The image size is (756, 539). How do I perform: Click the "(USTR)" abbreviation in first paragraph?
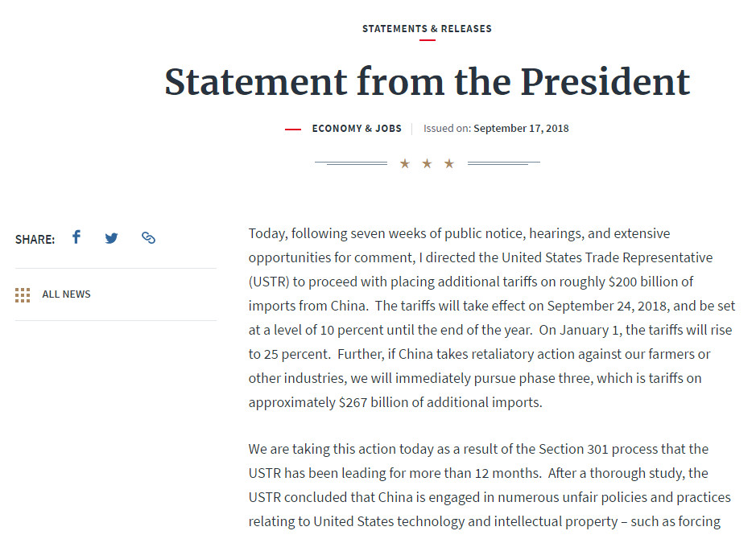point(271,282)
